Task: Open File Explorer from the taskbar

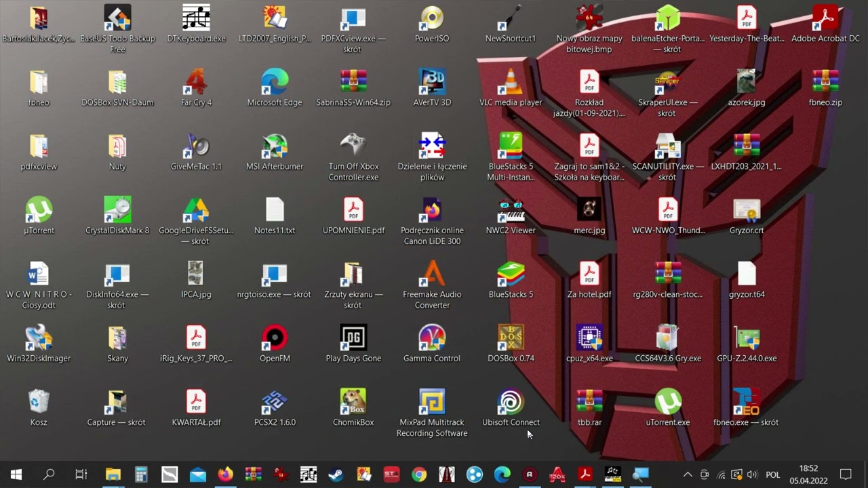Action: [x=113, y=474]
